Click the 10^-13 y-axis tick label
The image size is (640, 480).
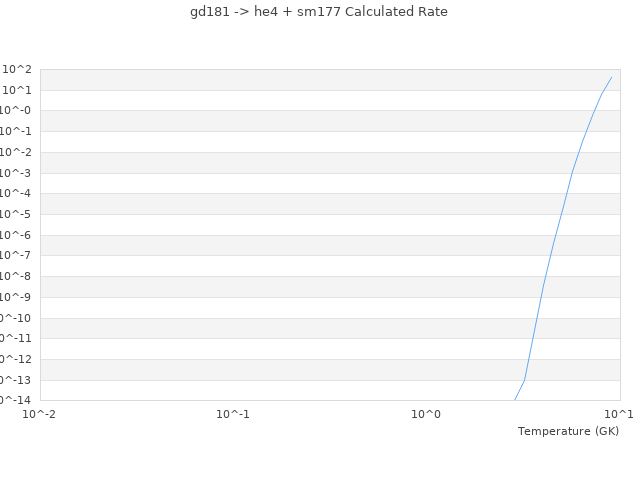(x=14, y=380)
